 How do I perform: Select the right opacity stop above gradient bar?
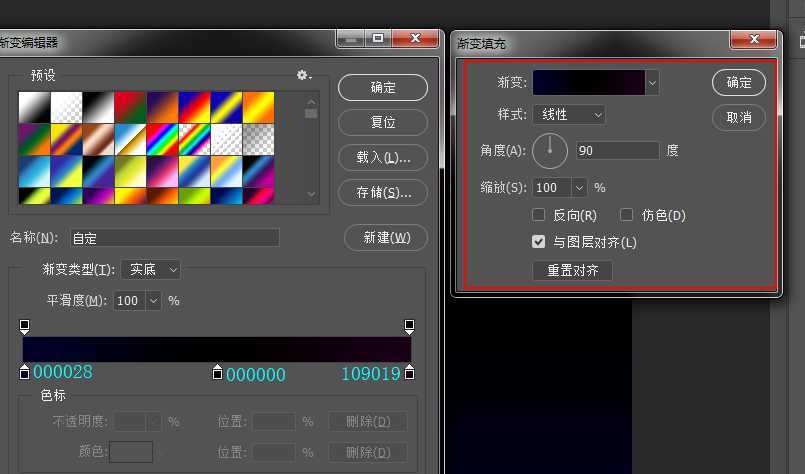coord(409,326)
